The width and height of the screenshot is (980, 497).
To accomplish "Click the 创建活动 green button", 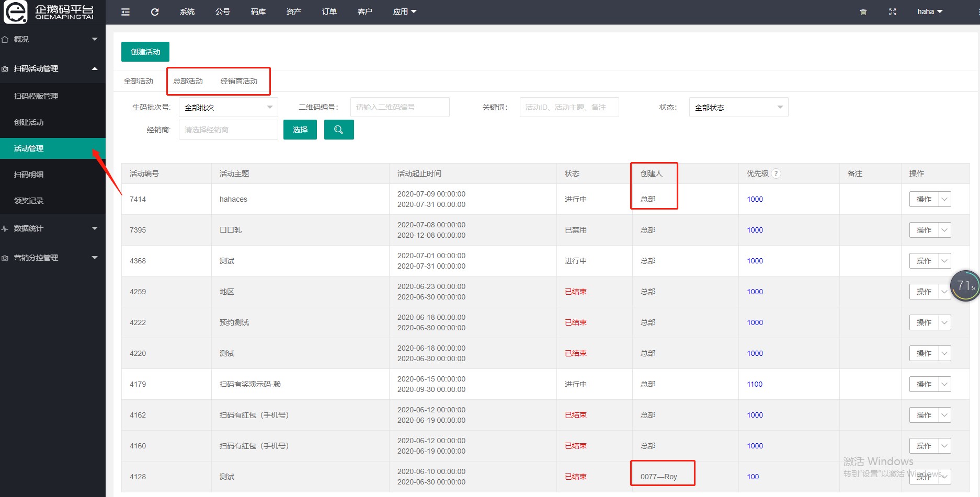I will coord(145,52).
